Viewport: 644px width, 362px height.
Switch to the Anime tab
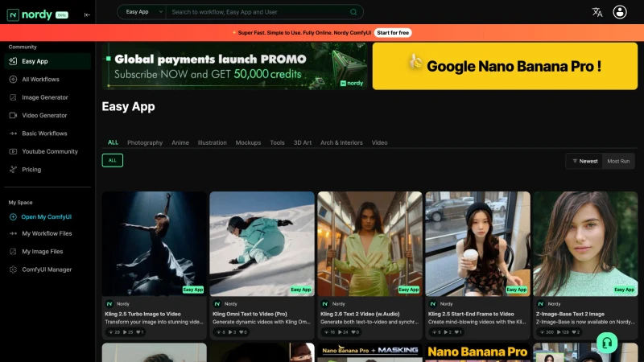180,142
